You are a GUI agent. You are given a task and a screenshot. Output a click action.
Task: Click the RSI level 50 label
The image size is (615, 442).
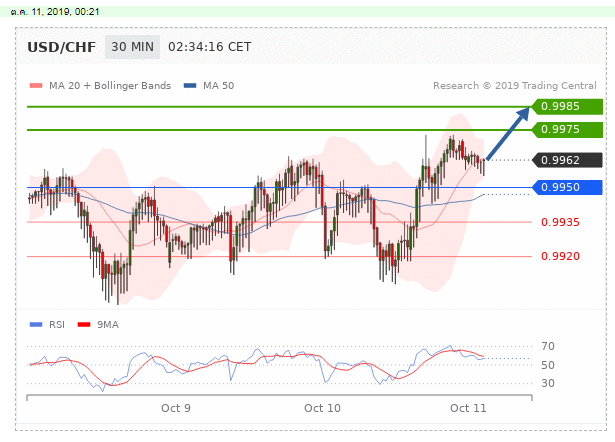click(x=548, y=365)
